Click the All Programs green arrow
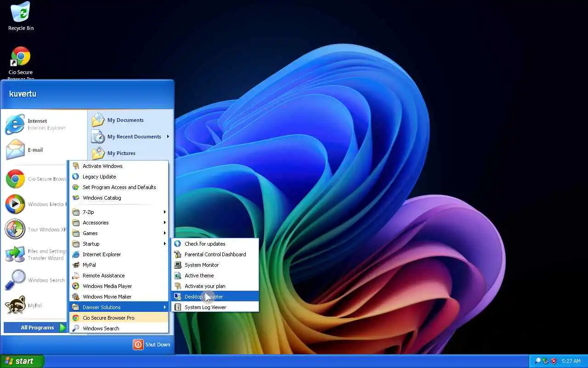The height and width of the screenshot is (368, 588). point(63,328)
